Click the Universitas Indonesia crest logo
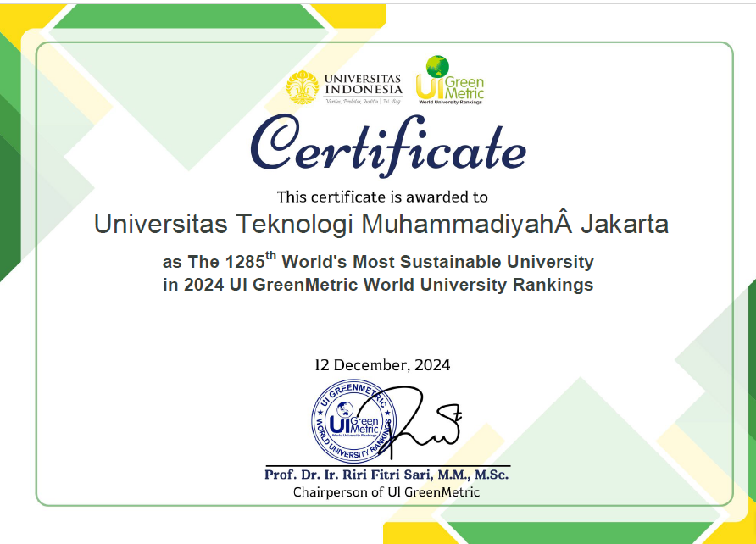 (302, 84)
